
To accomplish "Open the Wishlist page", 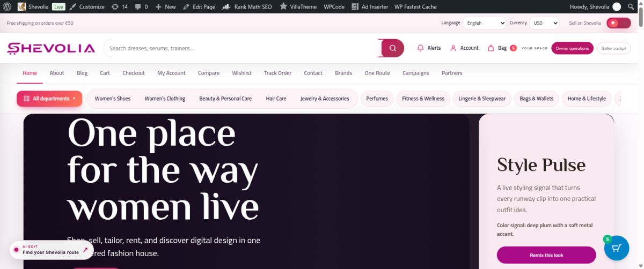I will click(241, 73).
